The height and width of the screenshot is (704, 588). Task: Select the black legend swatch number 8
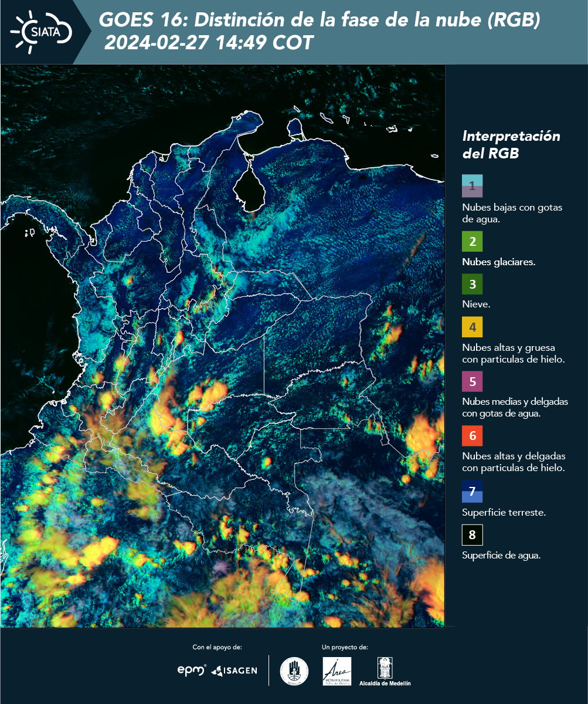pos(472,535)
